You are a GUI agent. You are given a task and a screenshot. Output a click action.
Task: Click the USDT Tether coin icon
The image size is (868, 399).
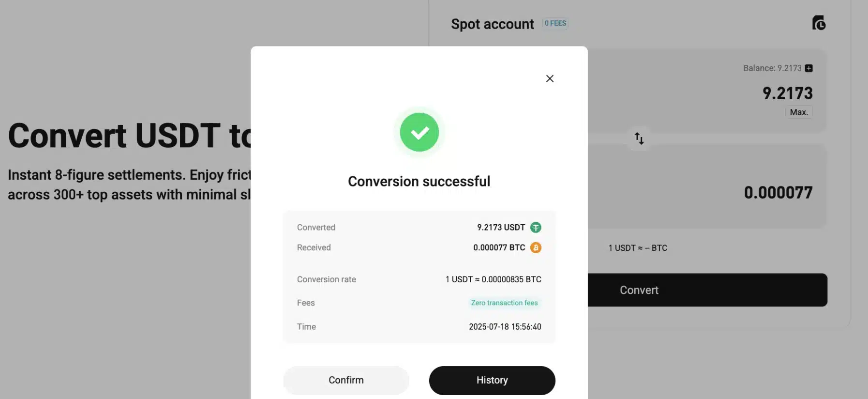(x=536, y=227)
